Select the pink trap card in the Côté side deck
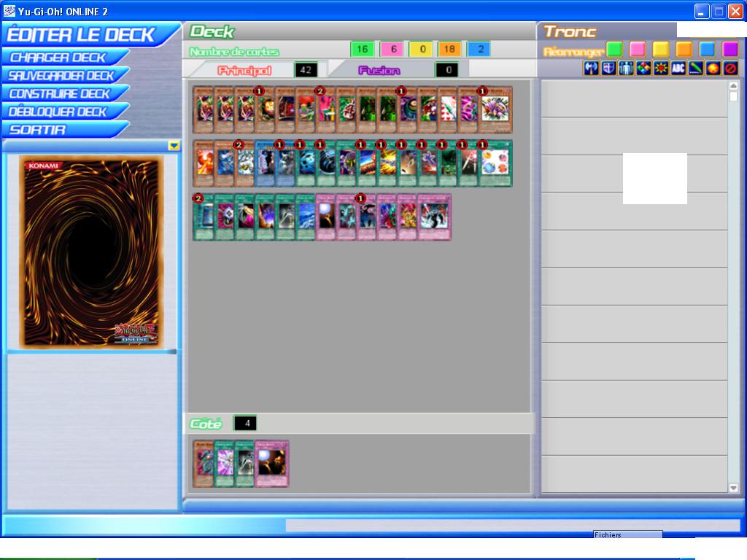Viewport: 747px width, 560px height. (x=272, y=464)
